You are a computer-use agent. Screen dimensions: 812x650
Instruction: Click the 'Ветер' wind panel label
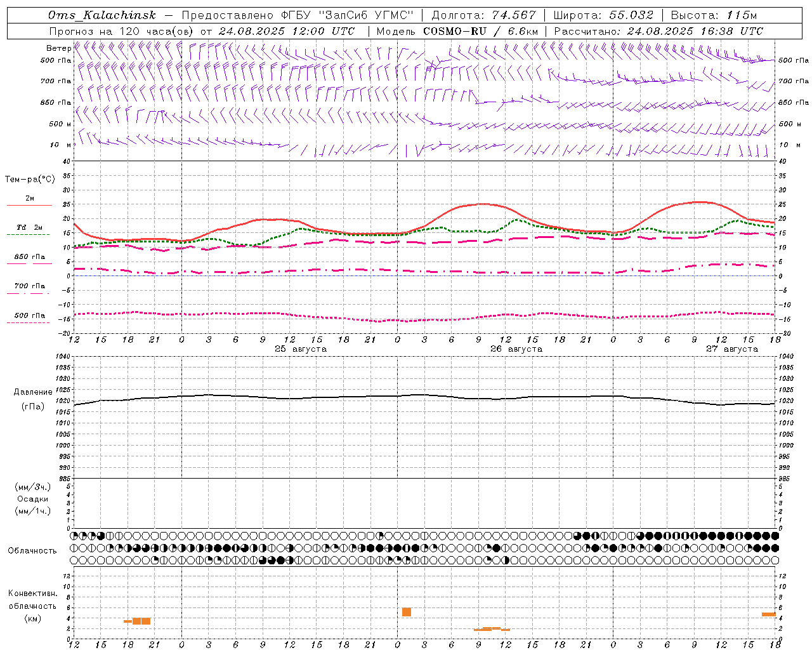(x=58, y=48)
